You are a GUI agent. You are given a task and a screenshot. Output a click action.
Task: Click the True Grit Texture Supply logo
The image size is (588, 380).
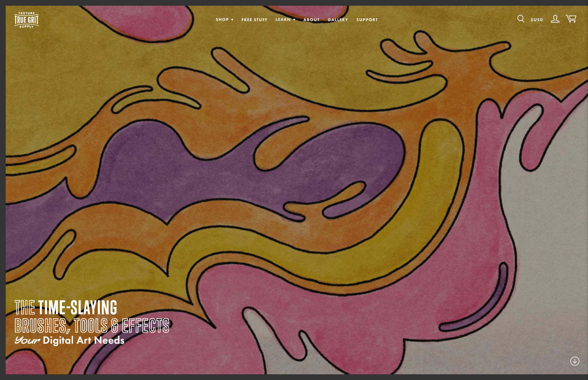[26, 20]
